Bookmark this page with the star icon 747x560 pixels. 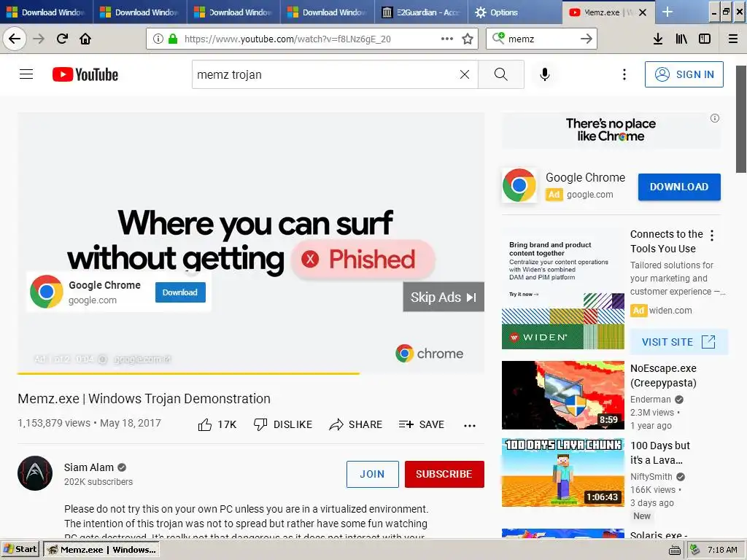tap(468, 39)
